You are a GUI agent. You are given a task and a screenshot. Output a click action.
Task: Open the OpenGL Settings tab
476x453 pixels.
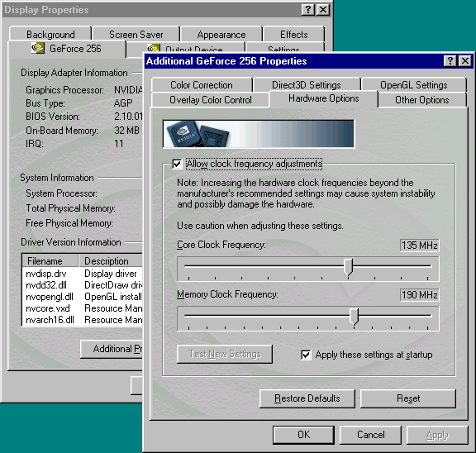(x=414, y=85)
